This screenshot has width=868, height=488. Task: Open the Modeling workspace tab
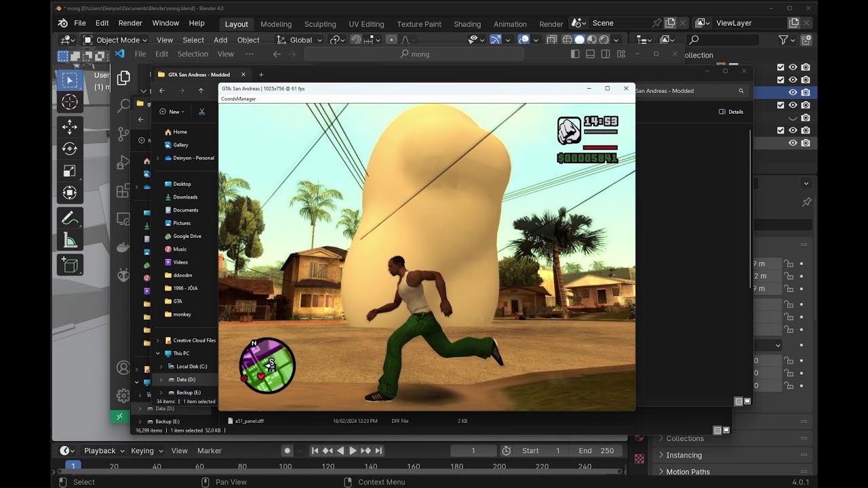276,24
